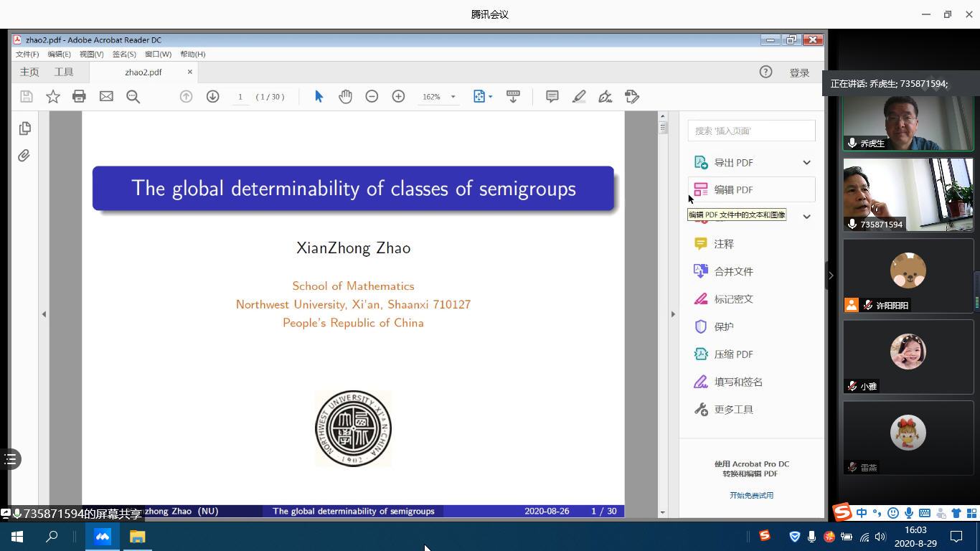
Task: Show the left navigation pane
Action: coord(44,314)
